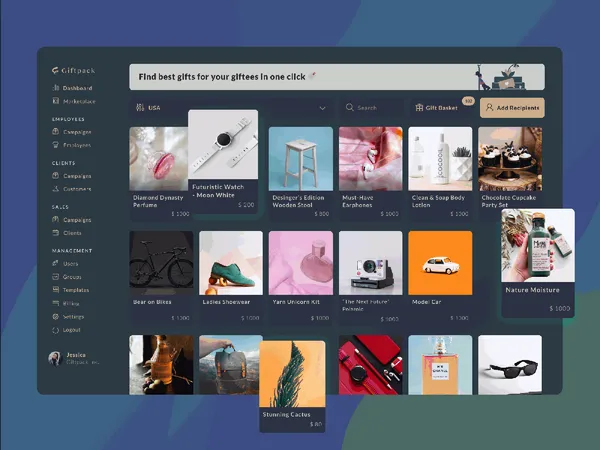Select the Yarn Unicorn Kit thumbnail
Viewport: 600px width, 450px height.
301,263
